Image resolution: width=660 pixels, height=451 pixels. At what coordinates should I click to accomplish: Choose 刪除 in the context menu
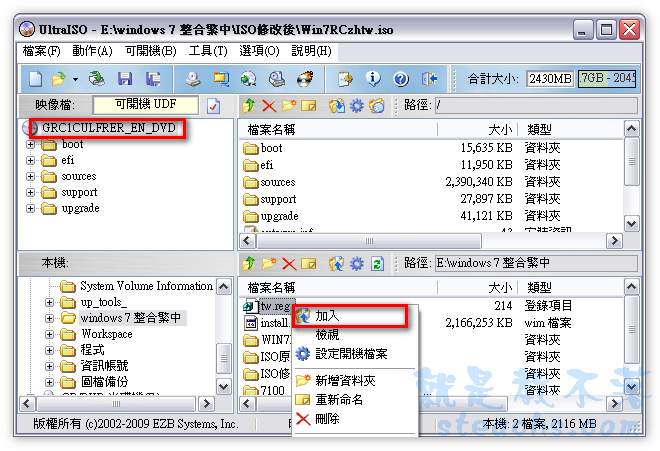[354, 419]
